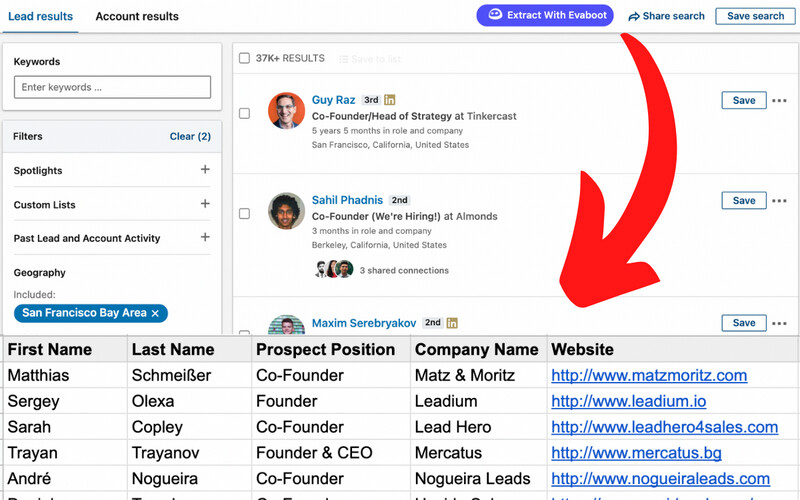Screen dimensions: 800x500
Task: Select the cell containing Copley
Action: click(189, 427)
